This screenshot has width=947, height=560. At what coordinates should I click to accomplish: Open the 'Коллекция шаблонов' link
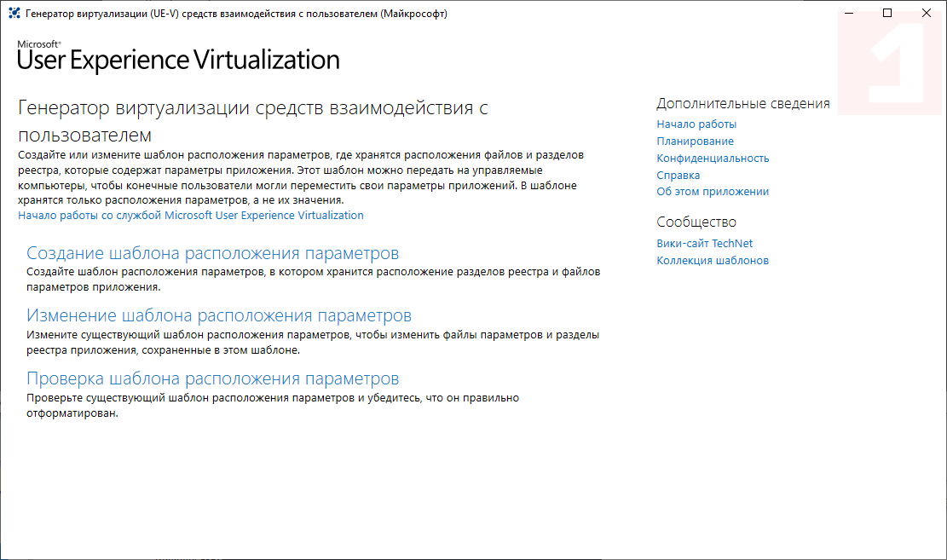[713, 260]
